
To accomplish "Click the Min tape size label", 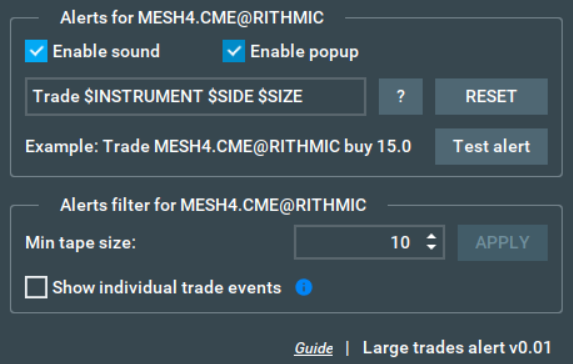I will pos(80,243).
